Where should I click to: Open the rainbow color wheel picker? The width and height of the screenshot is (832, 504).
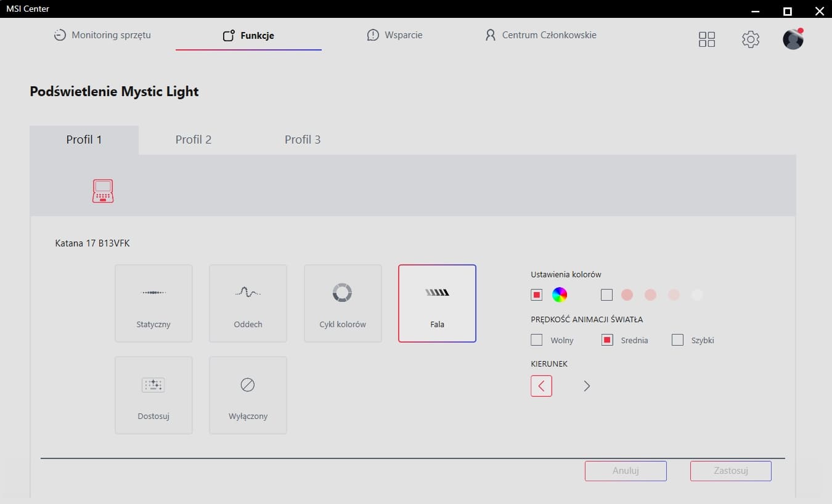[560, 295]
